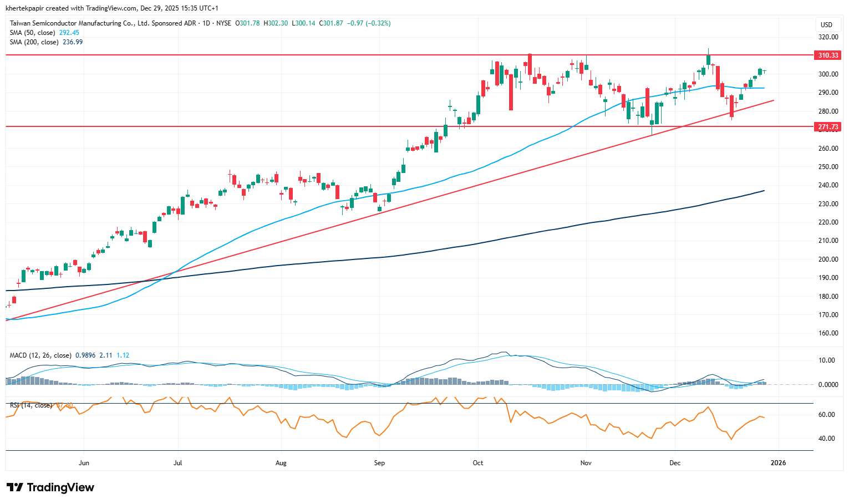849x504 pixels.
Task: Click the TradingView wordmark text
Action: 60,487
